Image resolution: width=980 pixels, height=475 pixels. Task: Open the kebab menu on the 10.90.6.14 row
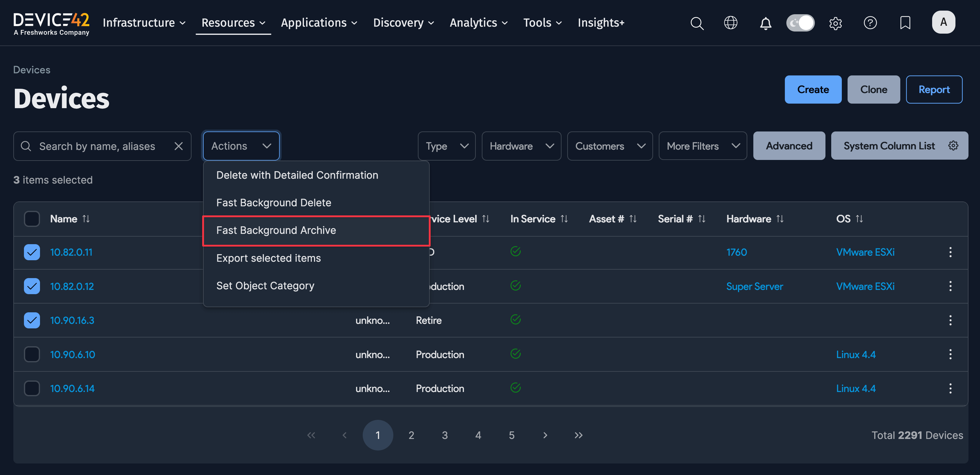click(950, 388)
